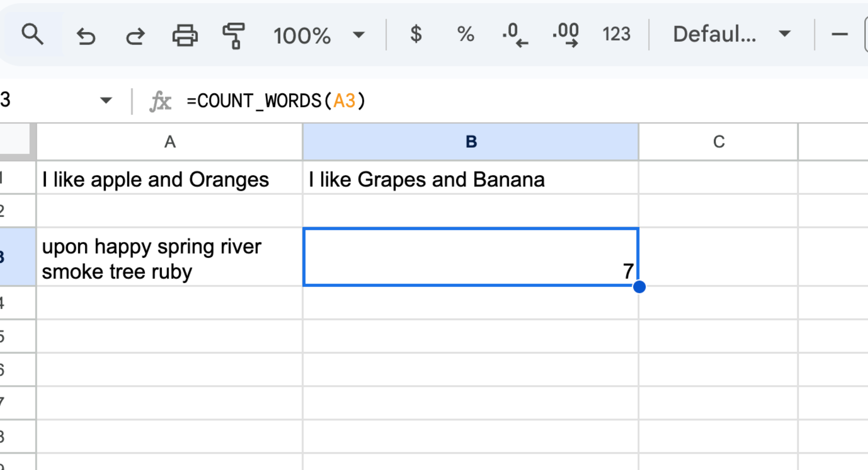Select column C header
868x470 pixels.
pos(718,142)
